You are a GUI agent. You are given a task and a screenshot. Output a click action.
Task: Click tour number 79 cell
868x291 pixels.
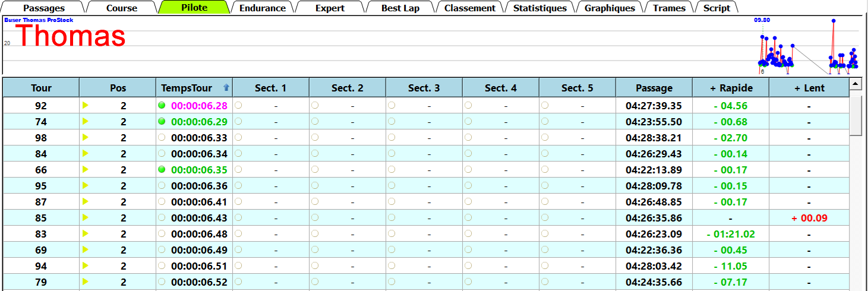coord(41,282)
